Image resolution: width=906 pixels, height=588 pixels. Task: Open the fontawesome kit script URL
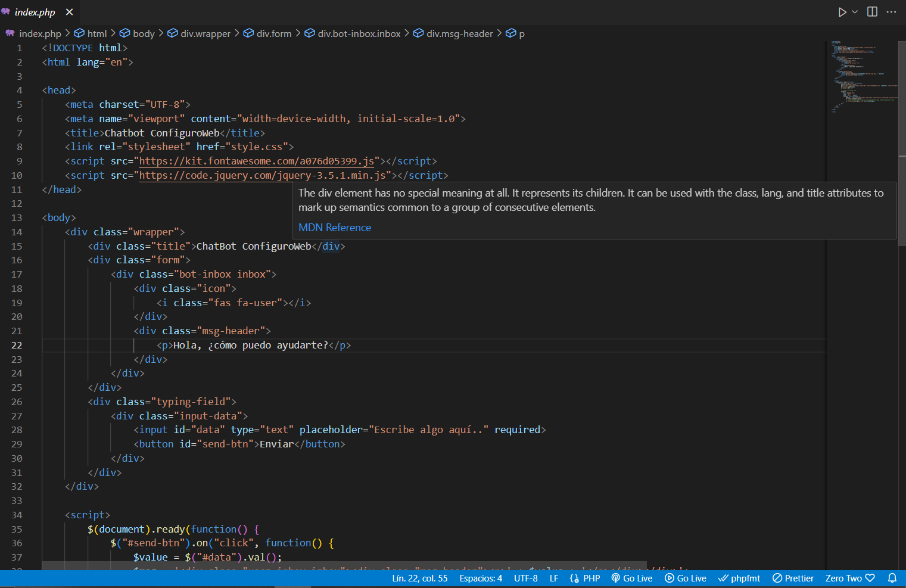[x=257, y=161]
